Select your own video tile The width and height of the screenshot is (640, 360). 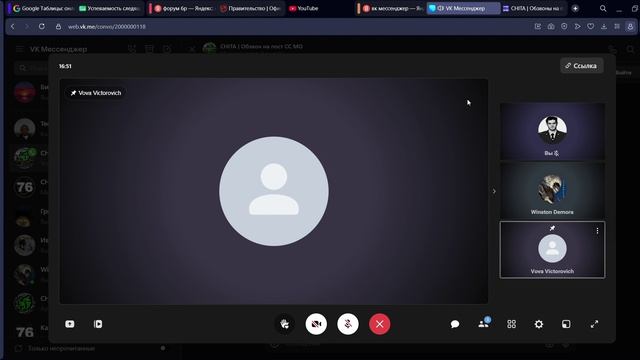[552, 131]
